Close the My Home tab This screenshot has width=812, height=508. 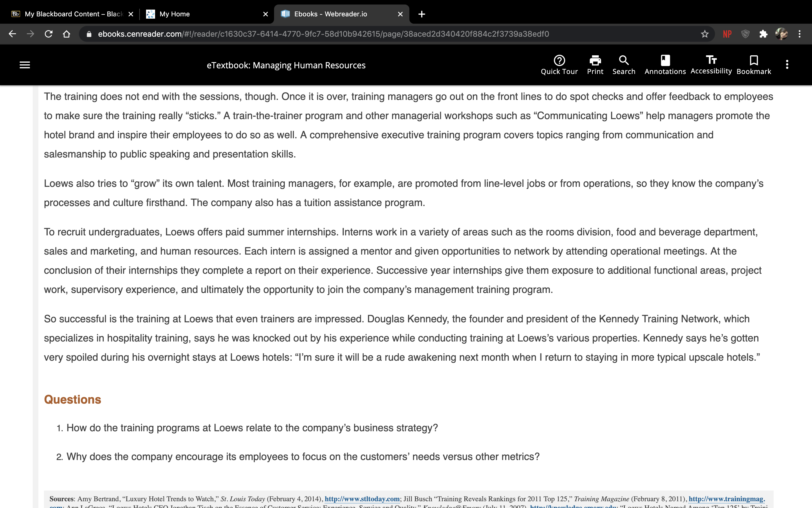265,14
